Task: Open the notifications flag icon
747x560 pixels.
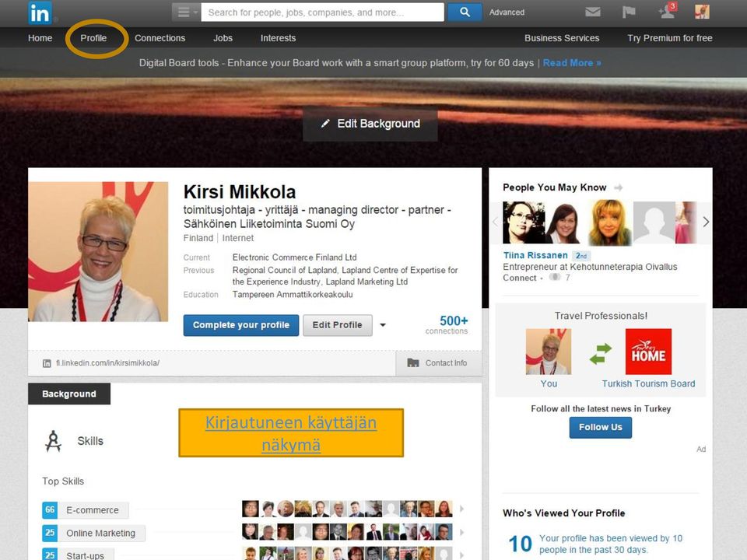Action: pyautogui.click(x=629, y=12)
